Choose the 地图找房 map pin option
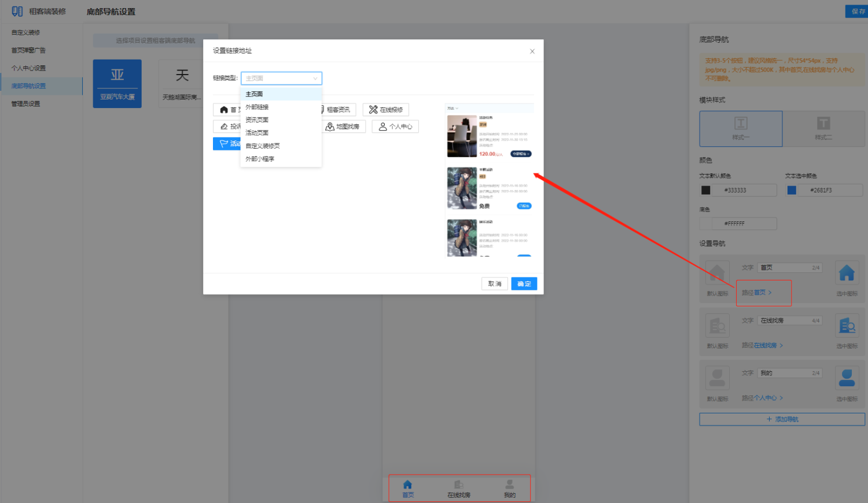Screen dimensions: 868x503 343,127
